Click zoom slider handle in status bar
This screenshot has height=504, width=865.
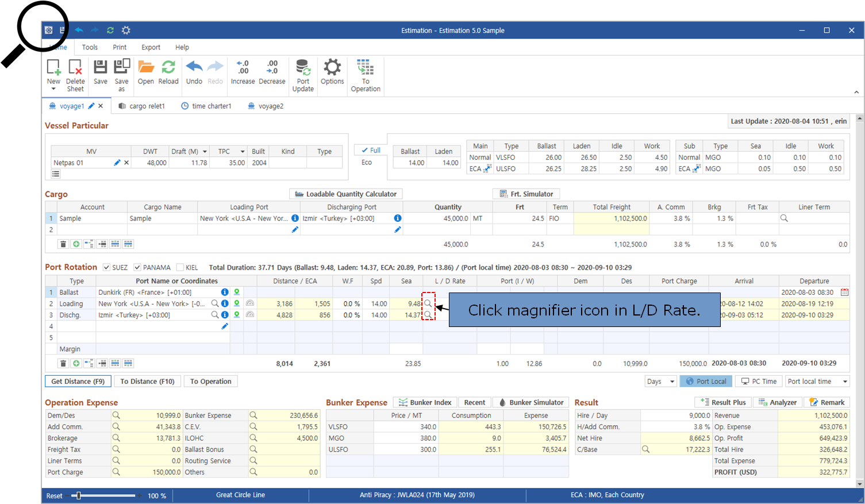[79, 495]
